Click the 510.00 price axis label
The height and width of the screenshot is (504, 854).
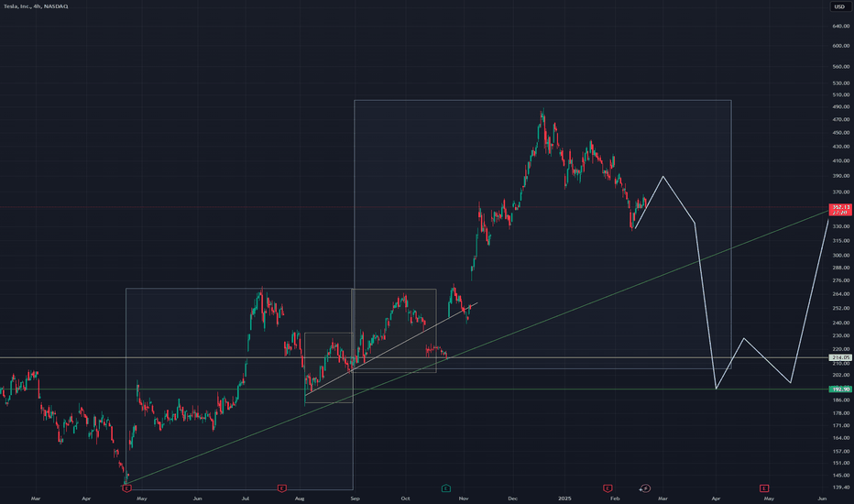pos(841,94)
